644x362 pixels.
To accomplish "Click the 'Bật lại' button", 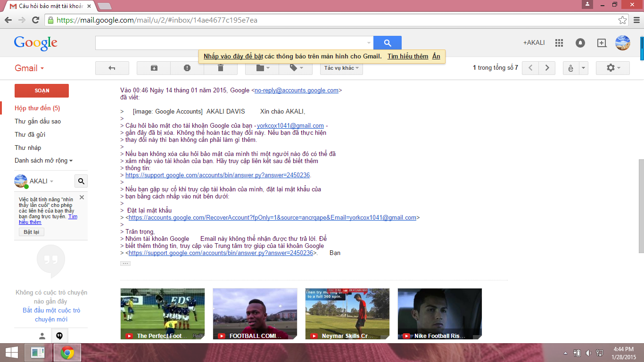I will pyautogui.click(x=31, y=232).
